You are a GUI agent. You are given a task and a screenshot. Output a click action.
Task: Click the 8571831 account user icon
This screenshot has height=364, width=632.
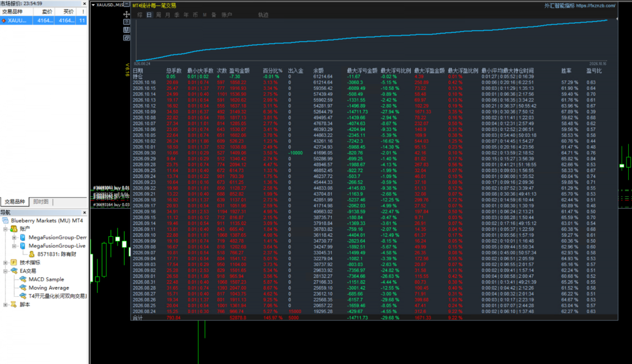click(x=32, y=254)
